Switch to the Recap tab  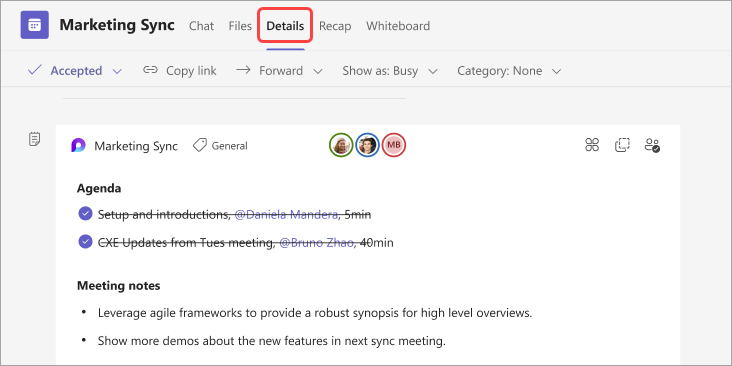(x=335, y=26)
